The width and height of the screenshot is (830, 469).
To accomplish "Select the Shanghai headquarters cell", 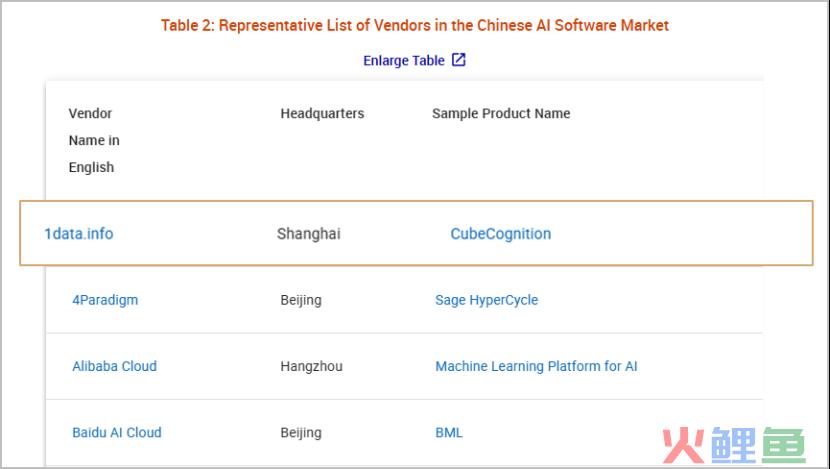I will pos(309,233).
